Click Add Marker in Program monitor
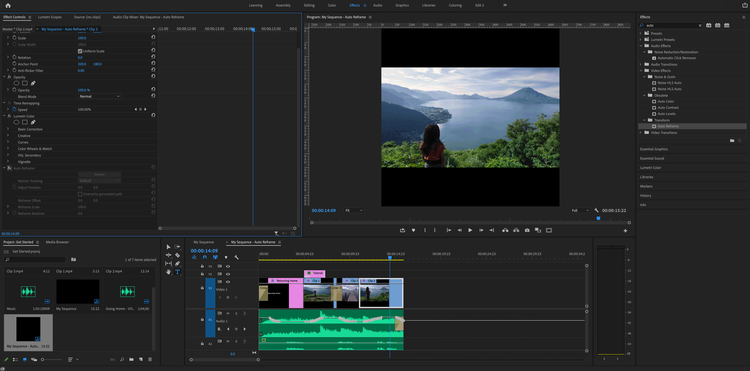Image resolution: width=750 pixels, height=371 pixels. pyautogui.click(x=413, y=230)
